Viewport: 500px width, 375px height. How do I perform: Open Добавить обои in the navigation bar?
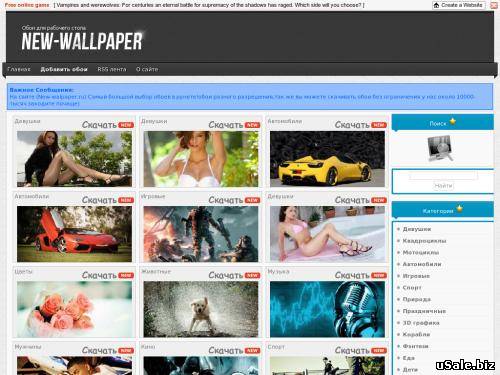64,69
